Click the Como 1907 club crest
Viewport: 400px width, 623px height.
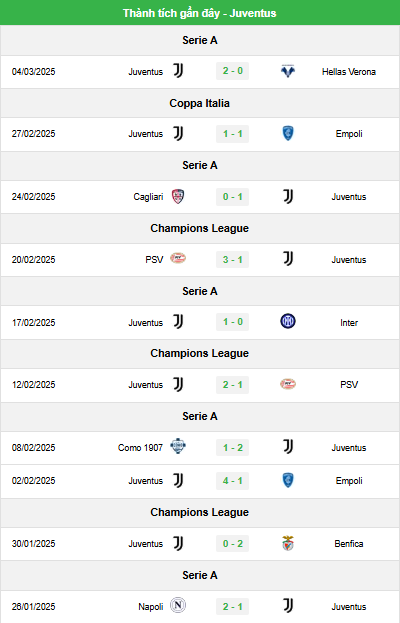pyautogui.click(x=178, y=446)
